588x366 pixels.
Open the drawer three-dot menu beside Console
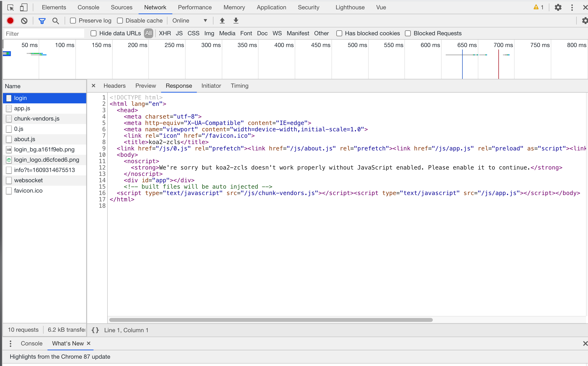tap(10, 343)
